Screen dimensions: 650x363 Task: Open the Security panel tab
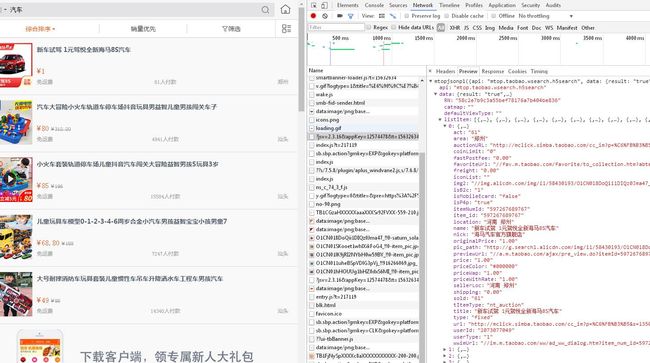coord(531,5)
